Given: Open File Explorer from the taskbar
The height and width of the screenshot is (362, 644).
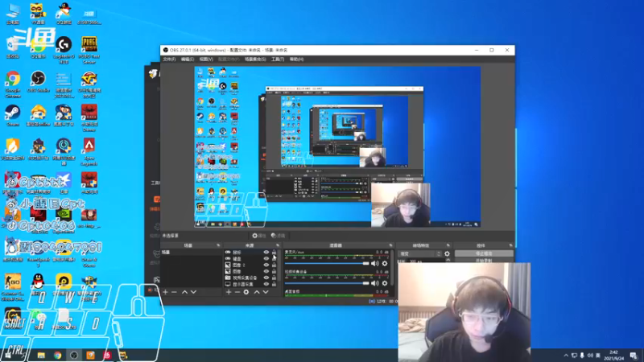Looking at the screenshot, I should (41, 355).
